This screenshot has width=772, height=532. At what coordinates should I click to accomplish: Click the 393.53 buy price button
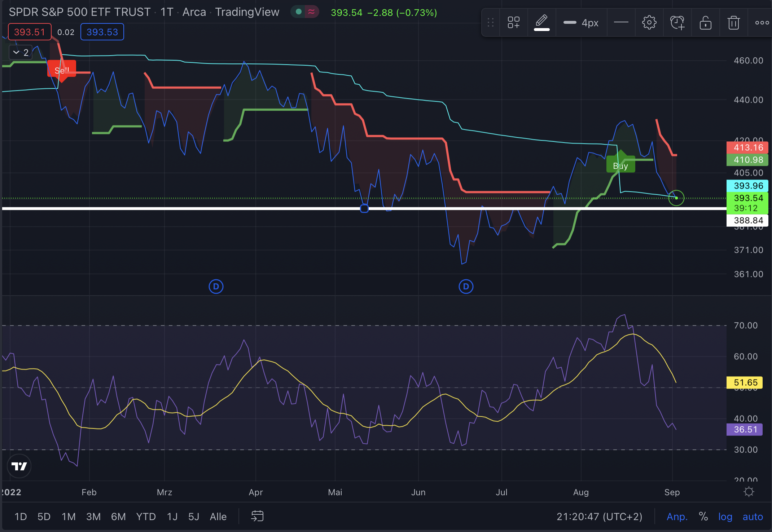(x=102, y=32)
